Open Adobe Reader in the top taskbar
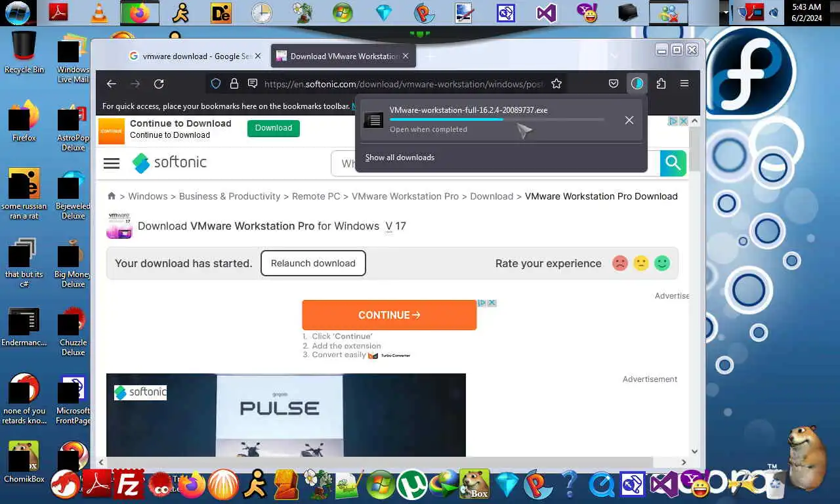Screen dimensions: 840x504 point(59,12)
